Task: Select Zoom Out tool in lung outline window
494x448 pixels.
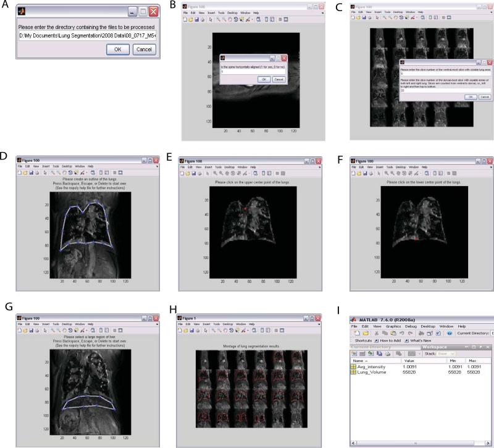Action: [59, 173]
